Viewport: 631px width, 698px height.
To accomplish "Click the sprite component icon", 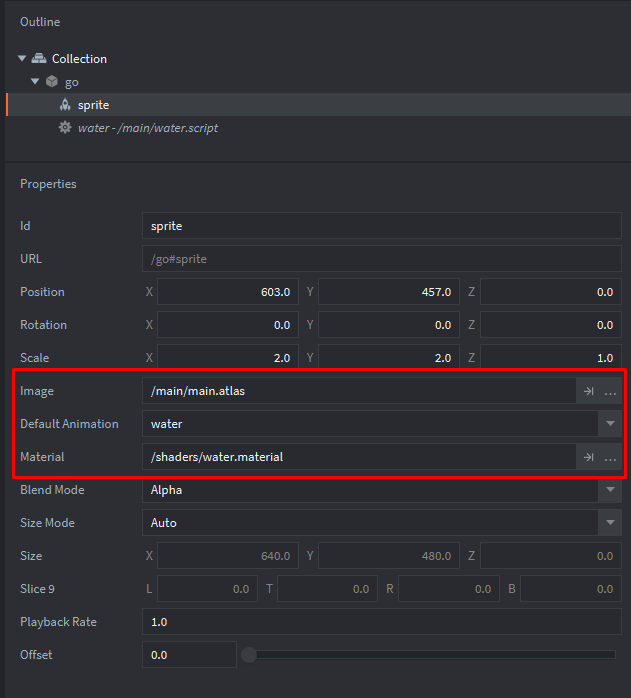I will (x=65, y=105).
